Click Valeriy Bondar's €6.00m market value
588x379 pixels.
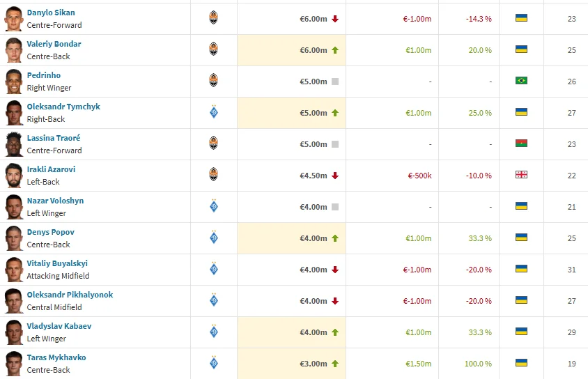tap(313, 50)
